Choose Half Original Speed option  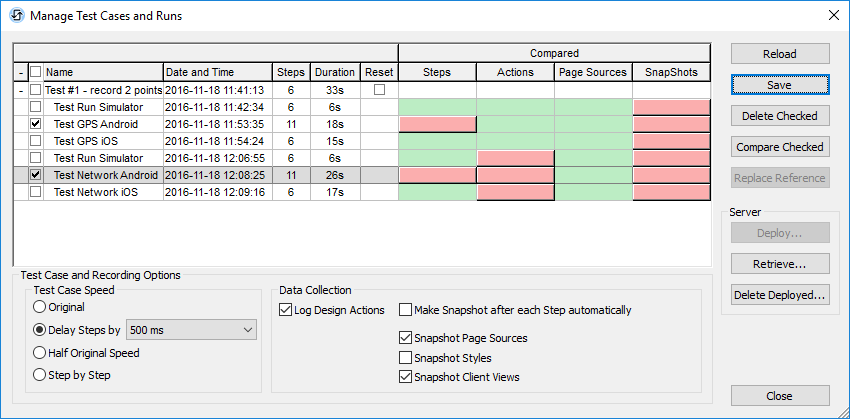41,352
